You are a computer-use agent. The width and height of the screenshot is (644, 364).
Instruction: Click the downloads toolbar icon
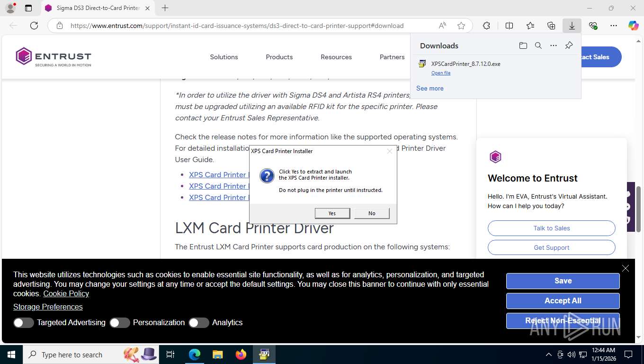(572, 26)
